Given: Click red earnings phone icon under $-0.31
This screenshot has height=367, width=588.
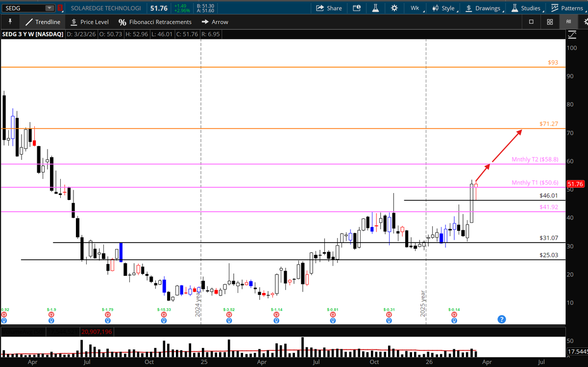Looking at the screenshot, I should coord(390,315).
